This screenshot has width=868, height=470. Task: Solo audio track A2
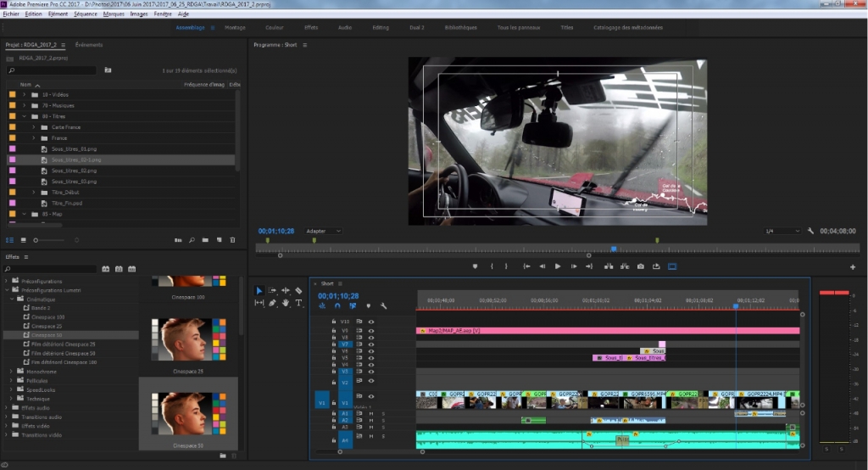pyautogui.click(x=383, y=421)
